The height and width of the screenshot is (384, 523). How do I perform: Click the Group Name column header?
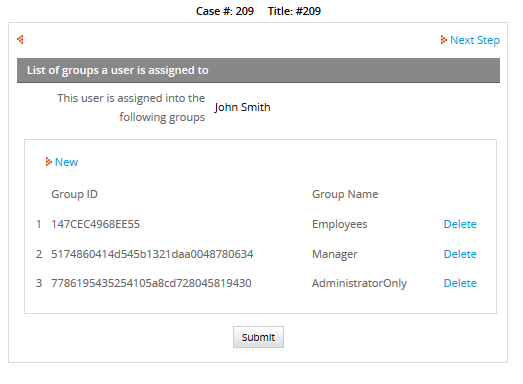coord(345,194)
